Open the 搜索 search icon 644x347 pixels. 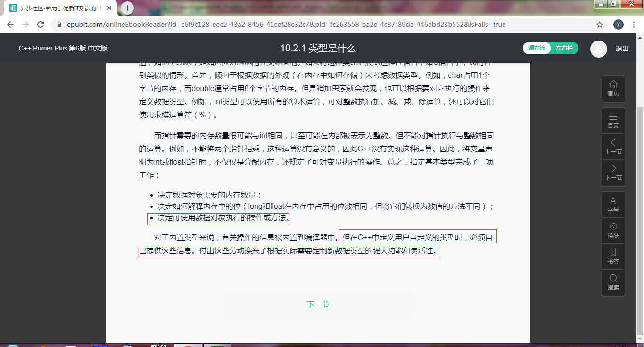point(613,282)
